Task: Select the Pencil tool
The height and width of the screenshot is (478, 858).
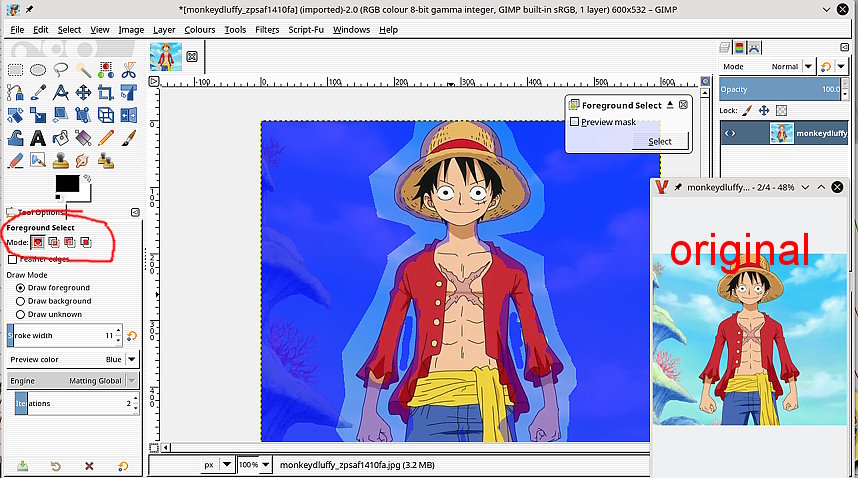Action: pyautogui.click(x=106, y=138)
